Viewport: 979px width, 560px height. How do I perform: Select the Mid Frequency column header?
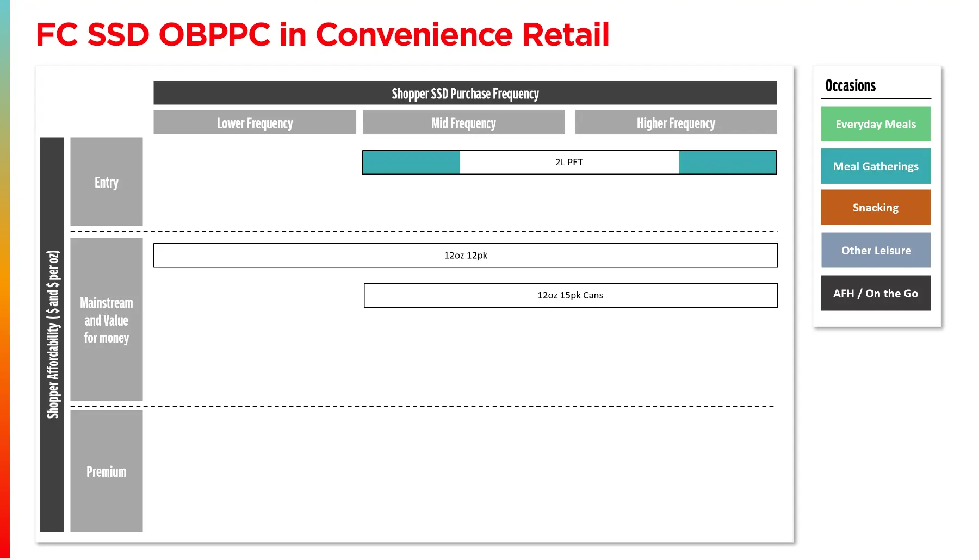(x=463, y=123)
